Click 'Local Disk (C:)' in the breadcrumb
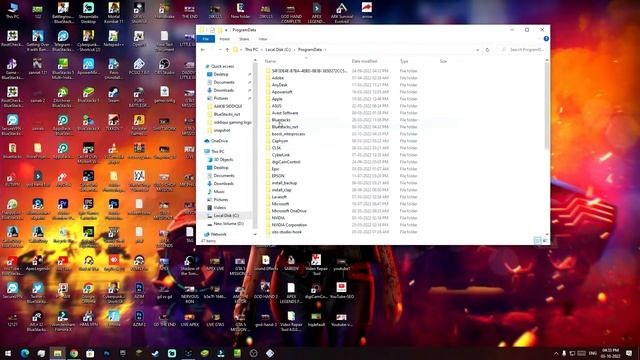This screenshot has width=640, height=360. pyautogui.click(x=278, y=49)
